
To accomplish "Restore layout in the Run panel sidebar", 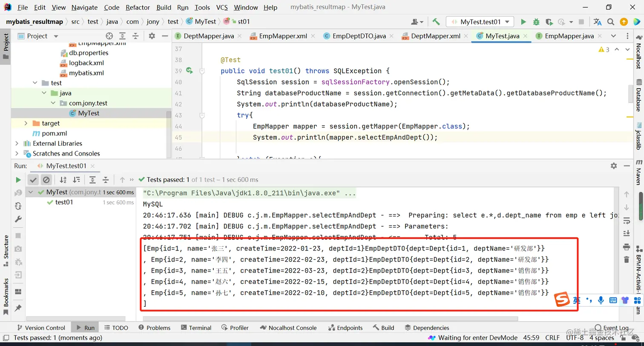I will click(x=18, y=291).
